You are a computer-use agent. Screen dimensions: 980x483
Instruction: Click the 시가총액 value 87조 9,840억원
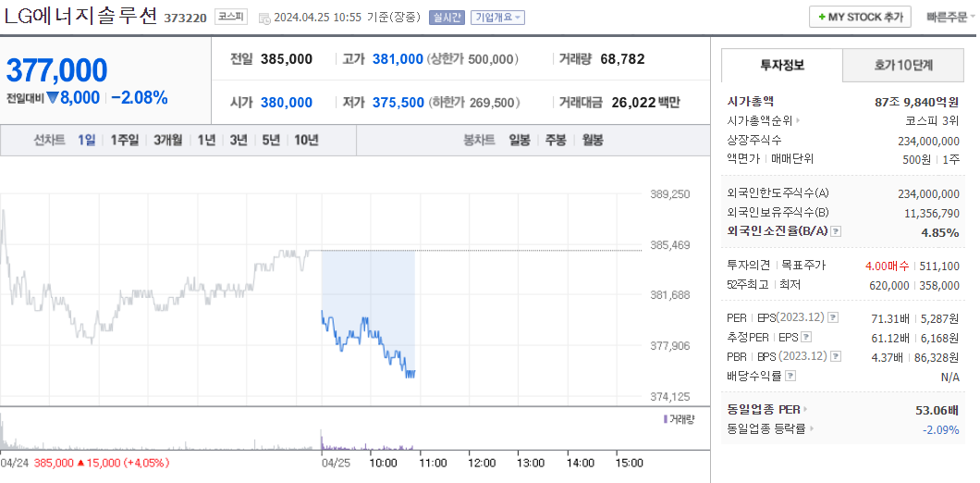coord(917,102)
